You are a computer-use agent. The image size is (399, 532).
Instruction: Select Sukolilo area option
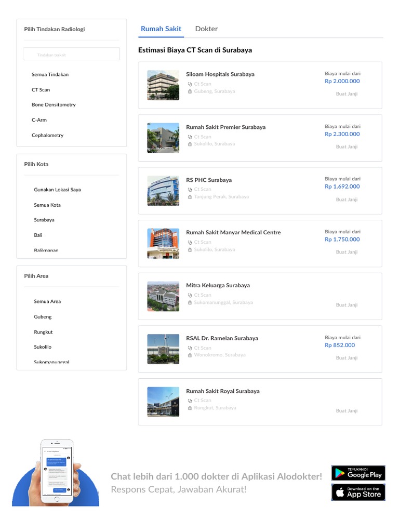pos(43,347)
